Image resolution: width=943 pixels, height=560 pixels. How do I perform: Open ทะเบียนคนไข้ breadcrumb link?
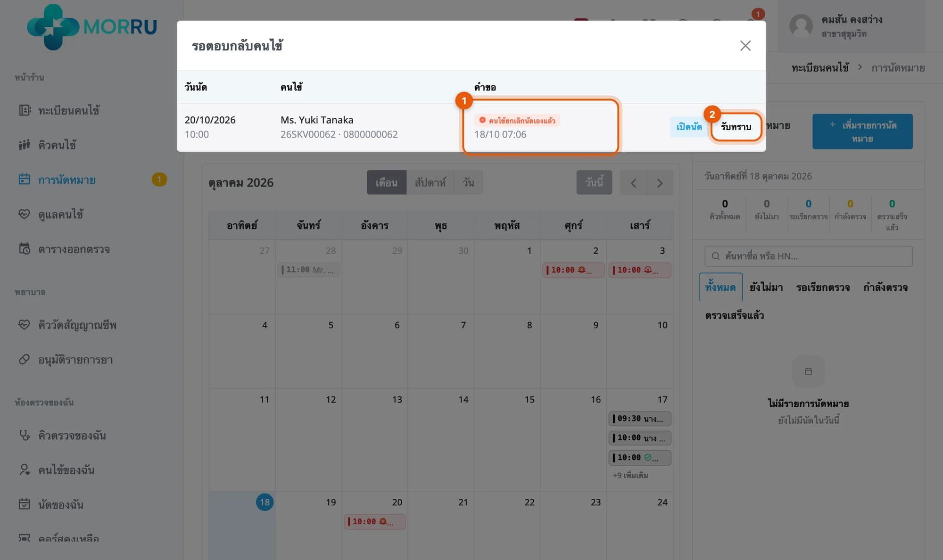click(x=820, y=68)
